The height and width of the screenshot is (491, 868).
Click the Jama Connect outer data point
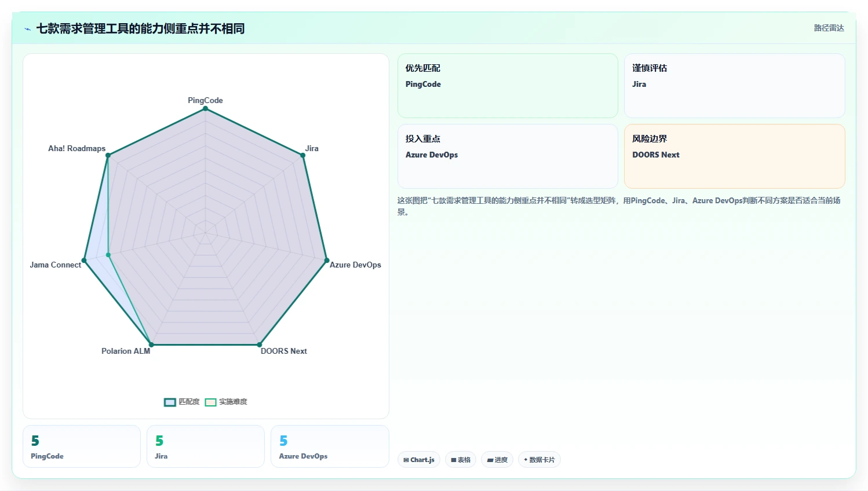tap(84, 260)
